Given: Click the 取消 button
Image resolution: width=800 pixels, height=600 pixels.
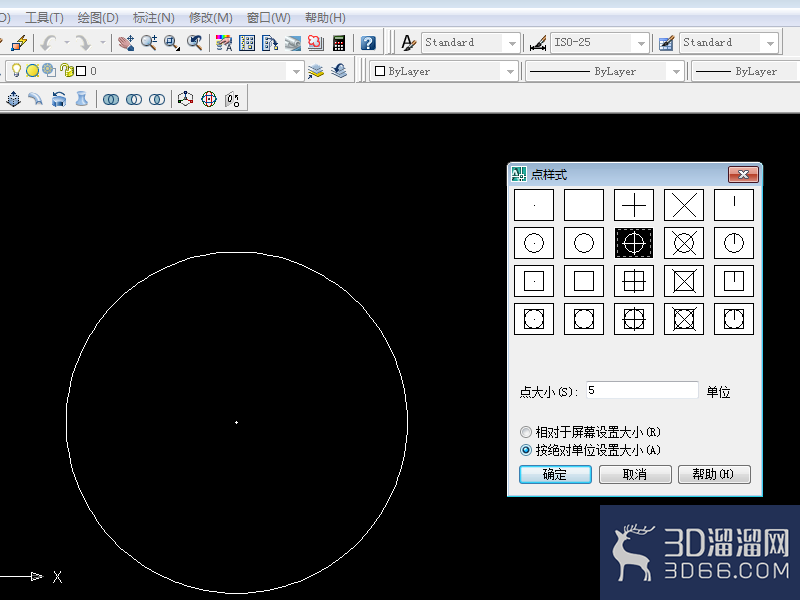Looking at the screenshot, I should 635,474.
